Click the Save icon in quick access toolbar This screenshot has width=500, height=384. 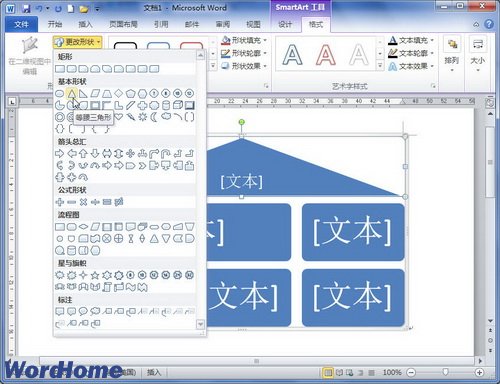point(26,8)
